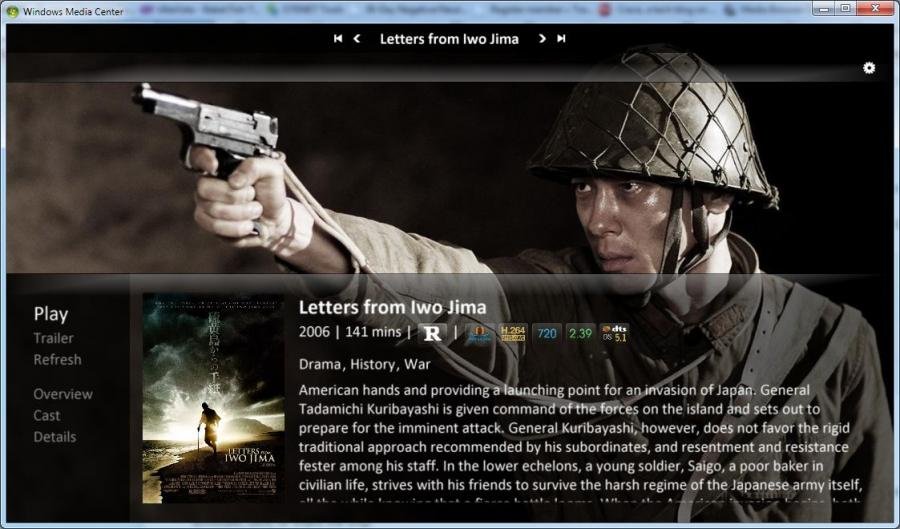This screenshot has height=529, width=900.
Task: Click the 2006 release year
Action: pyautogui.click(x=314, y=332)
